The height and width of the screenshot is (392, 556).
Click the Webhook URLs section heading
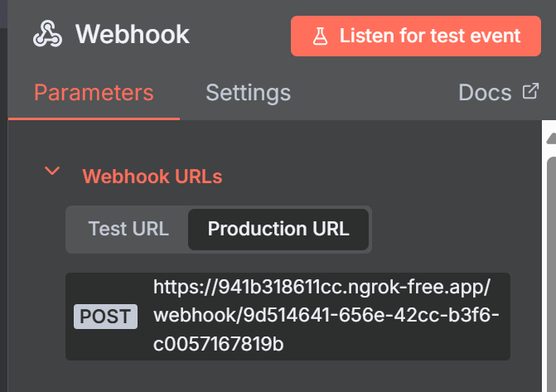tap(152, 177)
